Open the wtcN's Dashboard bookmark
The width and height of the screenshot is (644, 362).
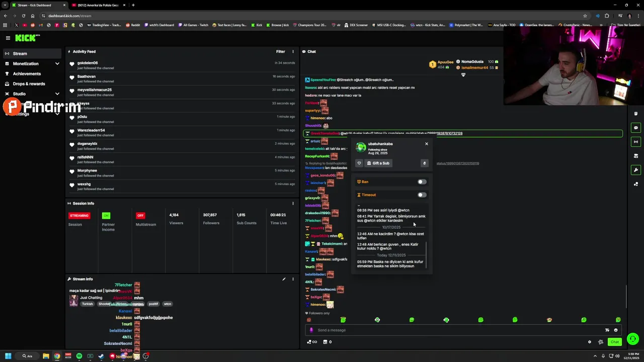159,25
